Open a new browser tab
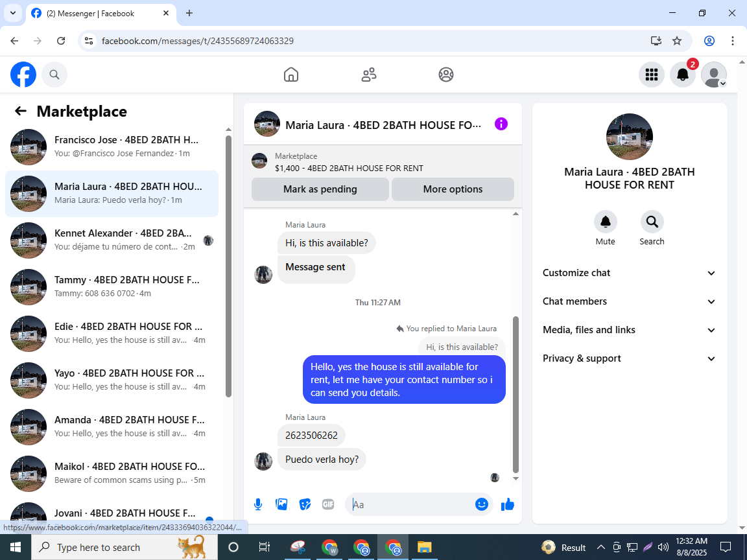747x560 pixels. [189, 14]
